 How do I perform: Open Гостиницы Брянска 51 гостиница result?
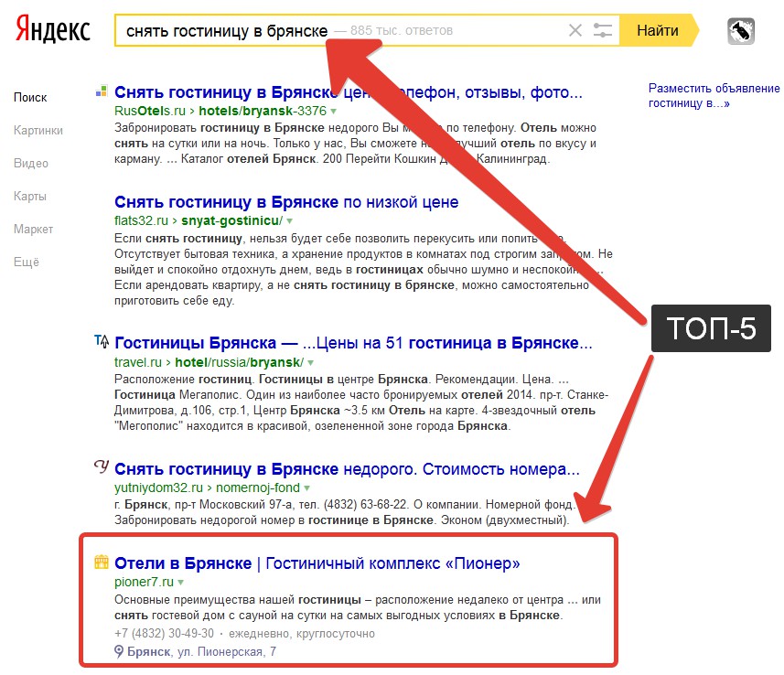click(x=353, y=343)
